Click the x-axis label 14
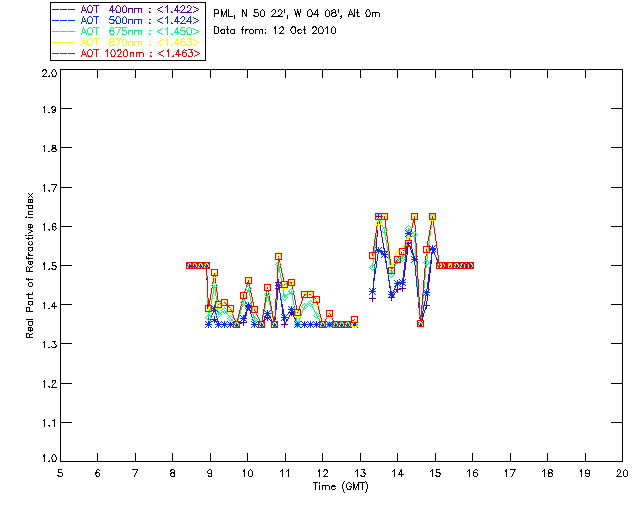This screenshot has height=512, width=640. point(398,473)
